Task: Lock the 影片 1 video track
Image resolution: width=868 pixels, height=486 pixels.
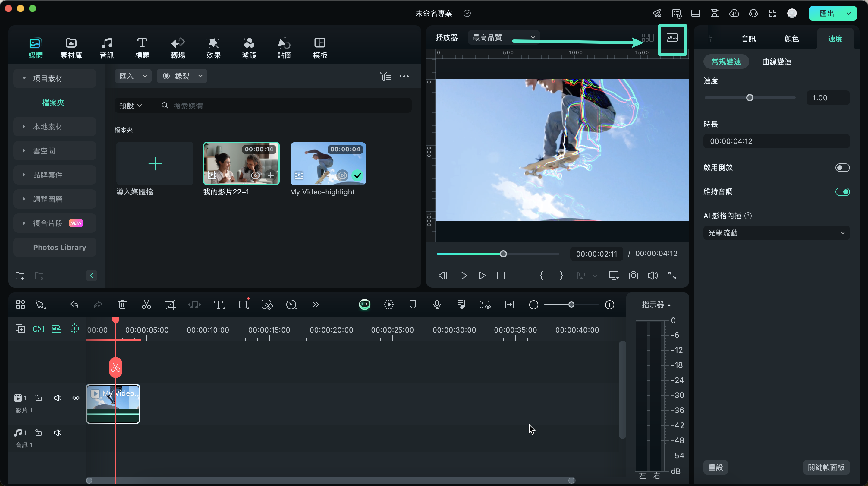Action: [x=38, y=398]
